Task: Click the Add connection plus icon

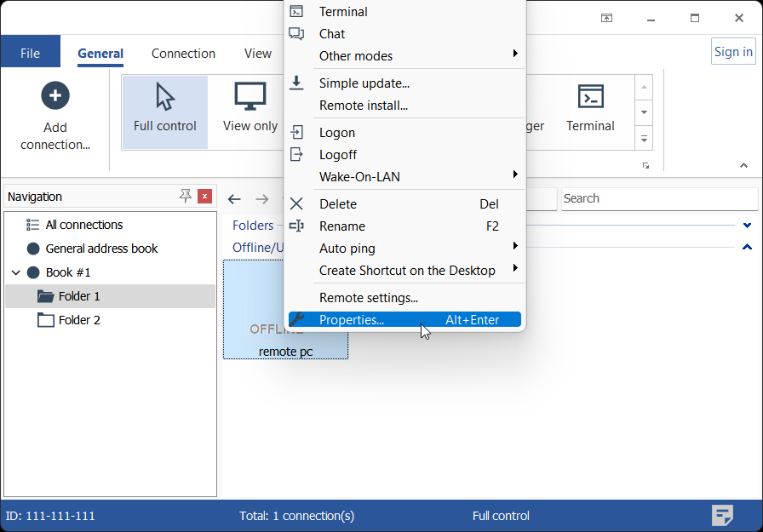Action: (x=55, y=95)
